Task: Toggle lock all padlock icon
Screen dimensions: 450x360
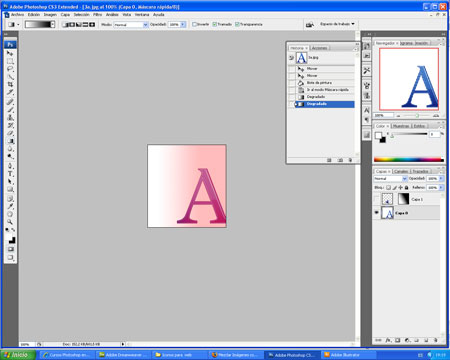Action: [x=406, y=188]
